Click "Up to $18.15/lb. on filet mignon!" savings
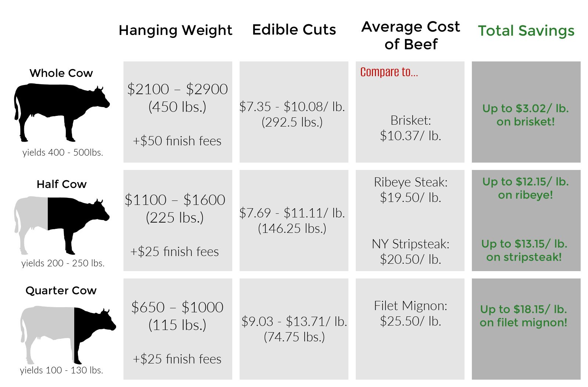This screenshot has width=588, height=387. click(x=524, y=316)
